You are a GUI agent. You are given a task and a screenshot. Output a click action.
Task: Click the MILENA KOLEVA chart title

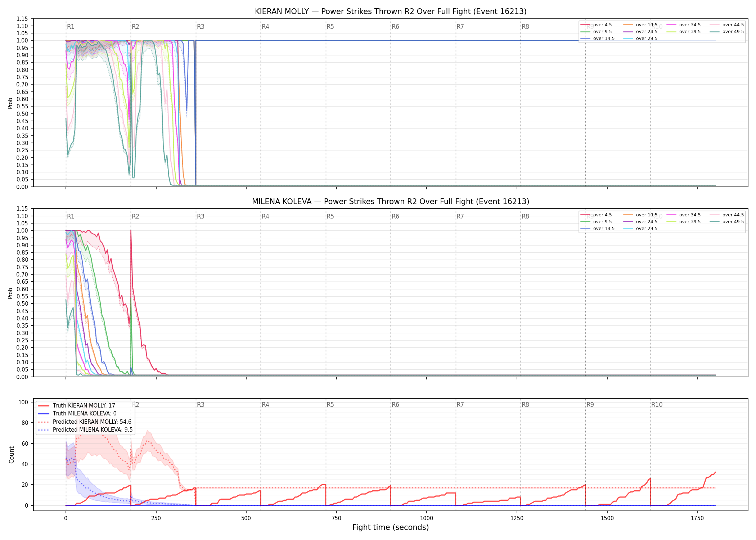(x=391, y=202)
